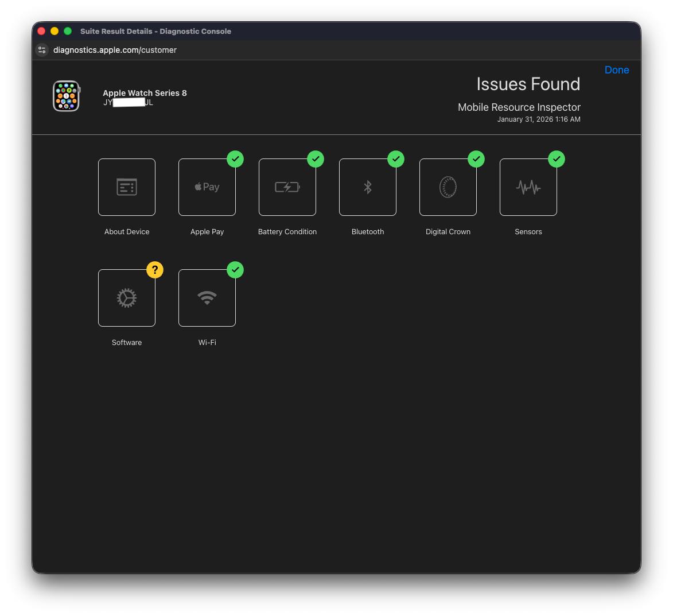Click the Sensors label
The width and height of the screenshot is (673, 616).
[528, 231]
